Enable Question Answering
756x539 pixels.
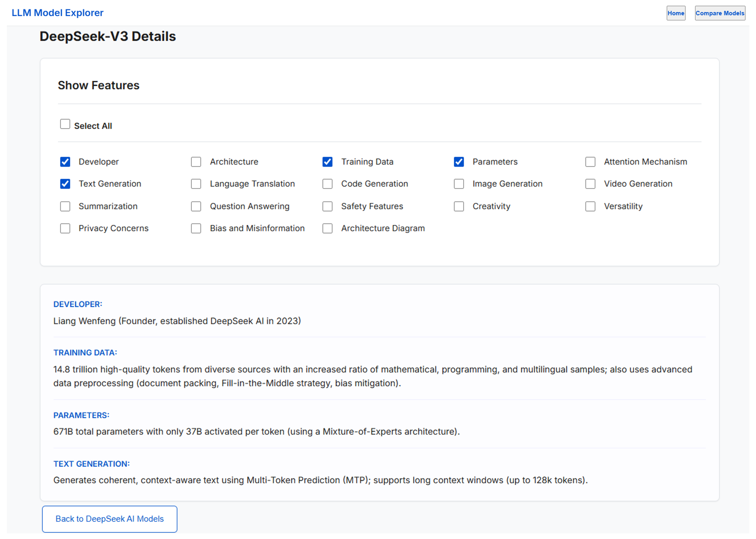coord(196,206)
